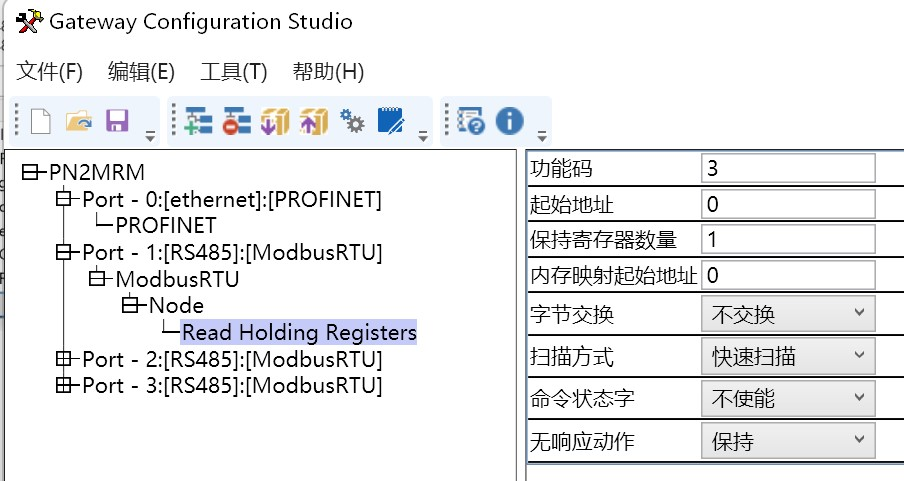
Task: Click the purple Save disk icon
Action: 117,122
